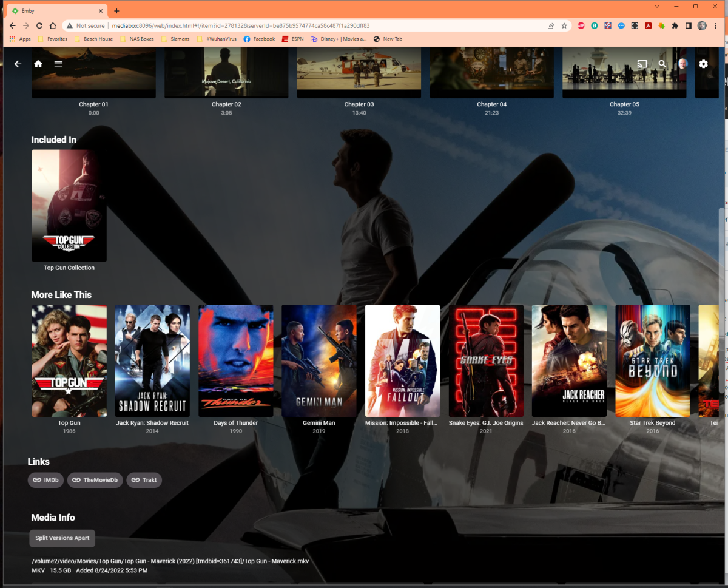Open the Top Gun 1986 poster

[x=69, y=360]
